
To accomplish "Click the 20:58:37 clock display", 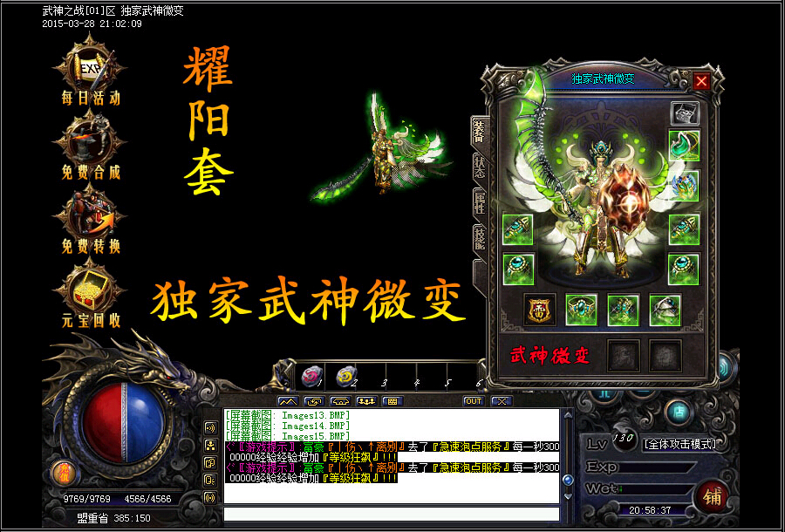I will coord(650,510).
